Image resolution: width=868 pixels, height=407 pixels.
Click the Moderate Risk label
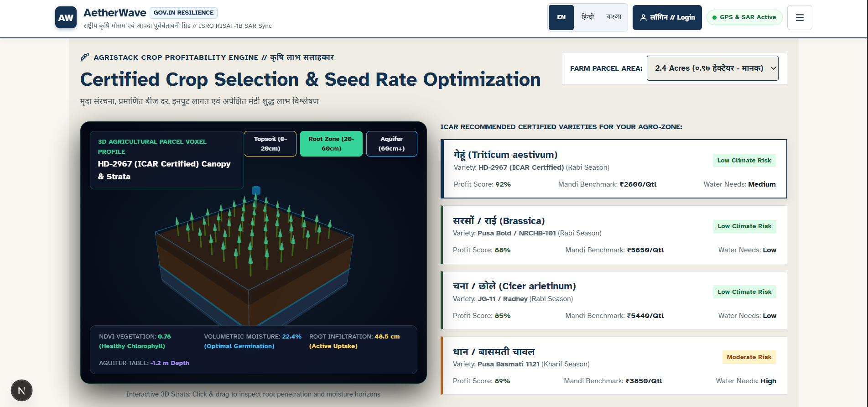(749, 357)
